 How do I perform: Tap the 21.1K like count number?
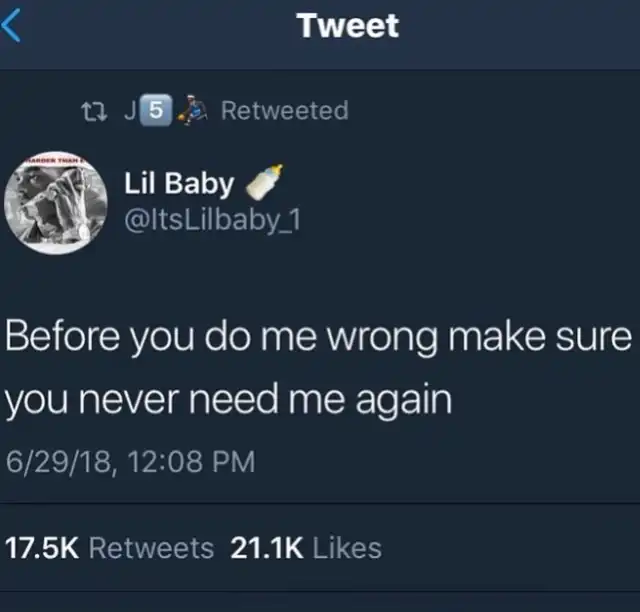coord(267,547)
